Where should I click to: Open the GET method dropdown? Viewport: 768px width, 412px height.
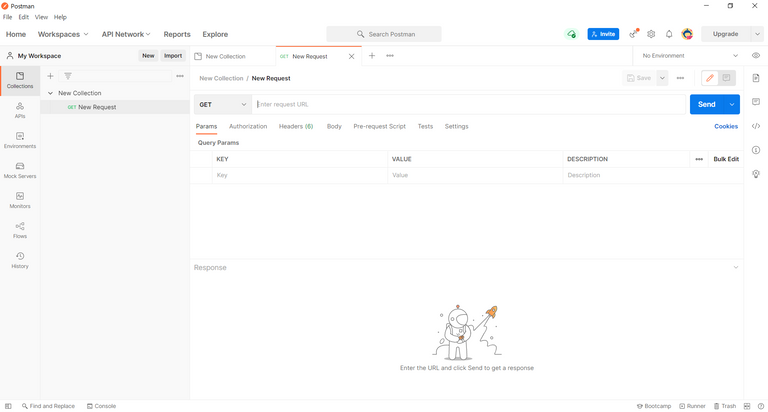(x=223, y=104)
